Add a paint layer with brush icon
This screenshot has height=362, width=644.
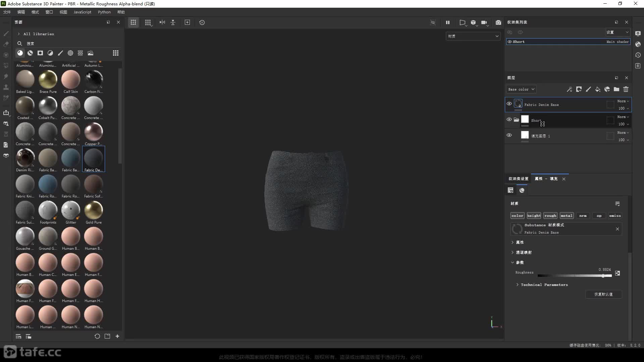pyautogui.click(x=588, y=89)
